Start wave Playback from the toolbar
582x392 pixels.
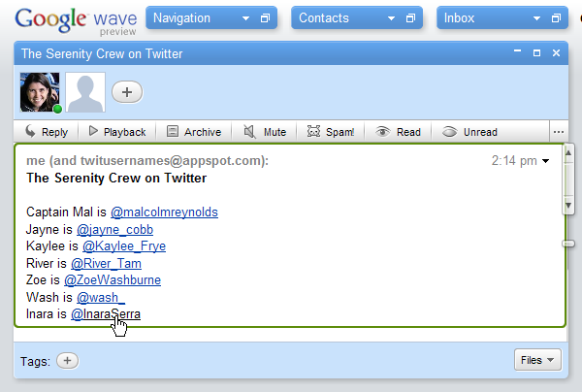coord(117,132)
